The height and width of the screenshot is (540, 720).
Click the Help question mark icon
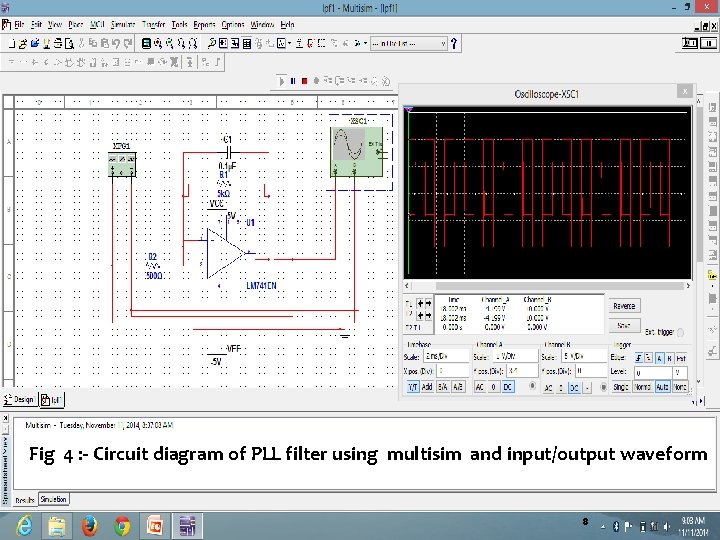pos(454,44)
